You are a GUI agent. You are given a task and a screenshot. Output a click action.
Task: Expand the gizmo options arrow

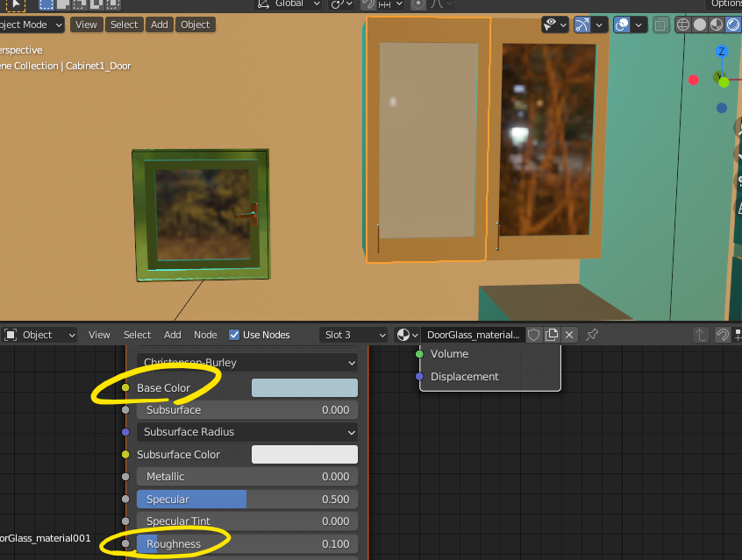[x=599, y=25]
